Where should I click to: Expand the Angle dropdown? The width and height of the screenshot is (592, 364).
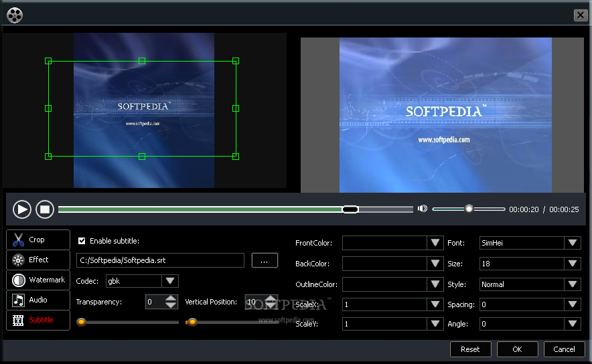(573, 324)
